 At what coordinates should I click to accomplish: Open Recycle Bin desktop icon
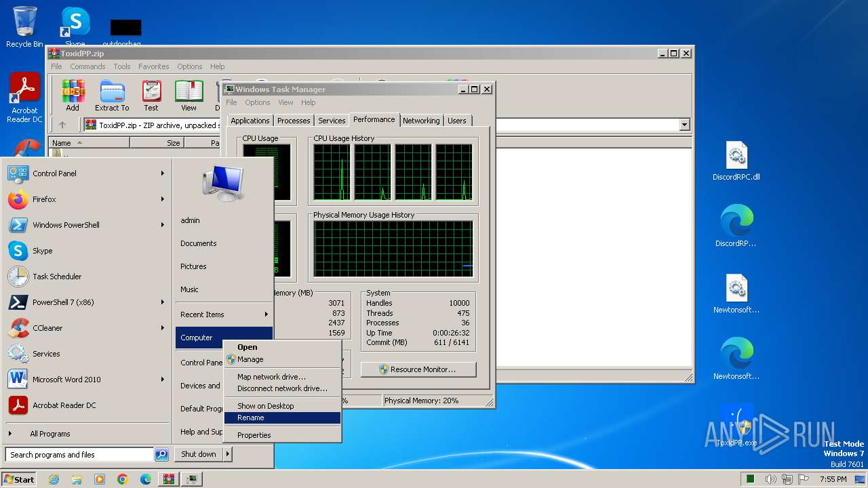[24, 27]
